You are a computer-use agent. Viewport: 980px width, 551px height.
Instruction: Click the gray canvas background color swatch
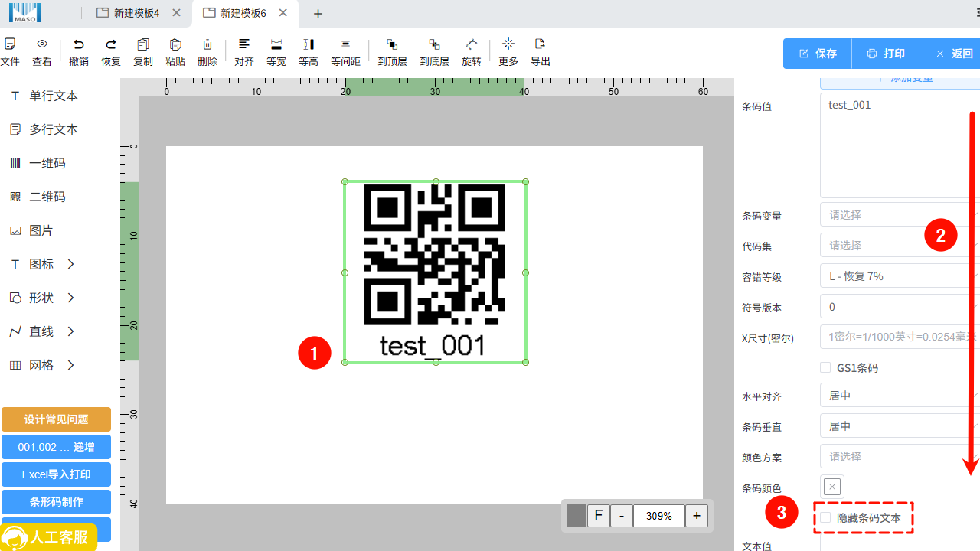pyautogui.click(x=576, y=516)
